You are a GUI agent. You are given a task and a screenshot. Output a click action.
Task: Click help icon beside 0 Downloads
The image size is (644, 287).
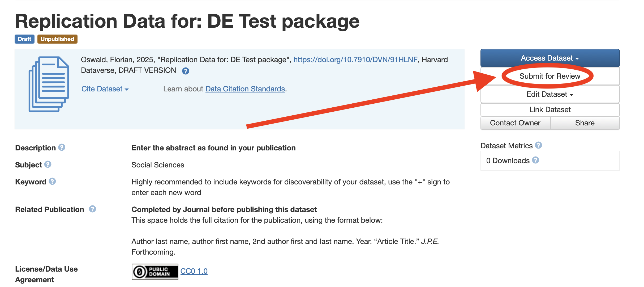(x=536, y=160)
